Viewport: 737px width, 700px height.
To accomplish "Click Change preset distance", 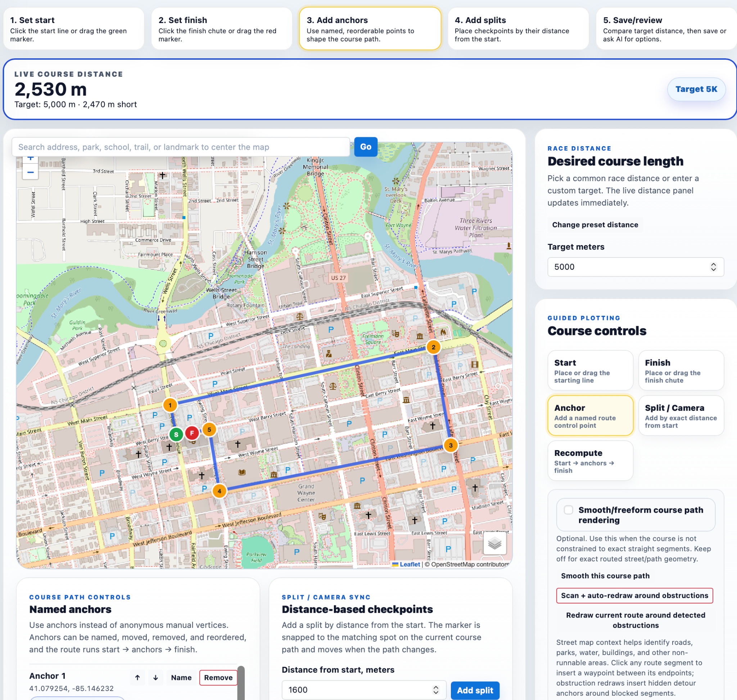I will click(595, 225).
